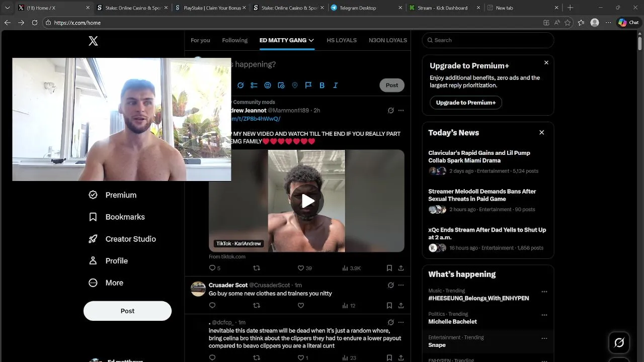Dismiss the Upgrade to Premium+ card

(x=546, y=63)
